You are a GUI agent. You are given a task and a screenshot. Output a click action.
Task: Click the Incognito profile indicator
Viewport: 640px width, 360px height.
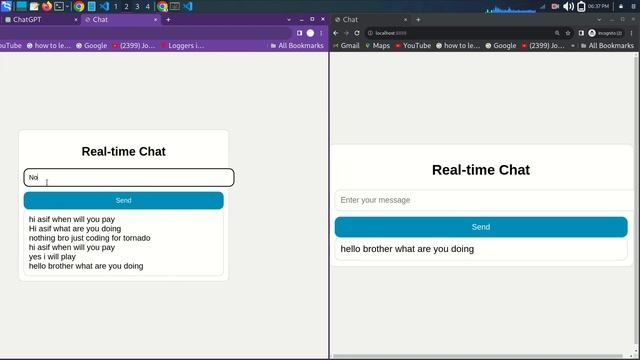(606, 33)
